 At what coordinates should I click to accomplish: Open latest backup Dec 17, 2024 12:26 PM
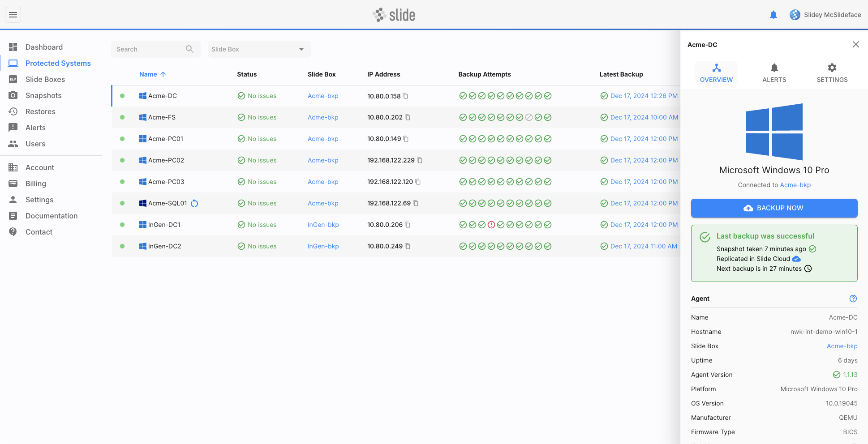644,96
